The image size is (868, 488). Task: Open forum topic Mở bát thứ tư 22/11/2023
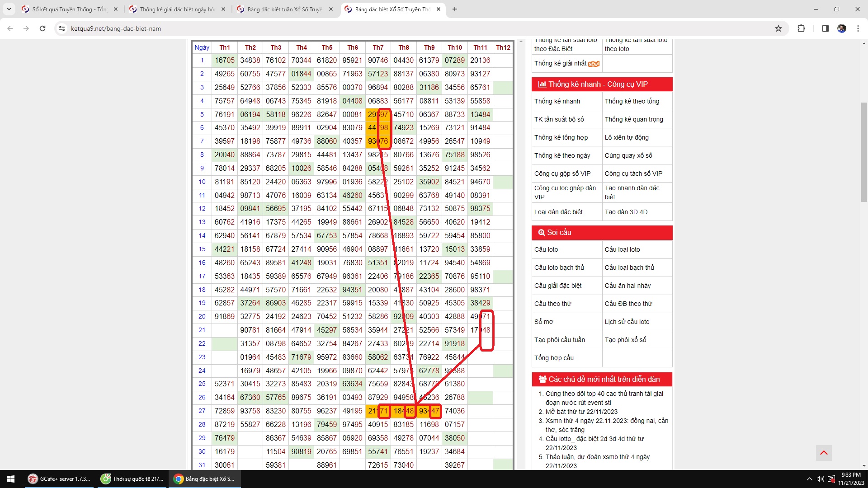click(x=581, y=412)
